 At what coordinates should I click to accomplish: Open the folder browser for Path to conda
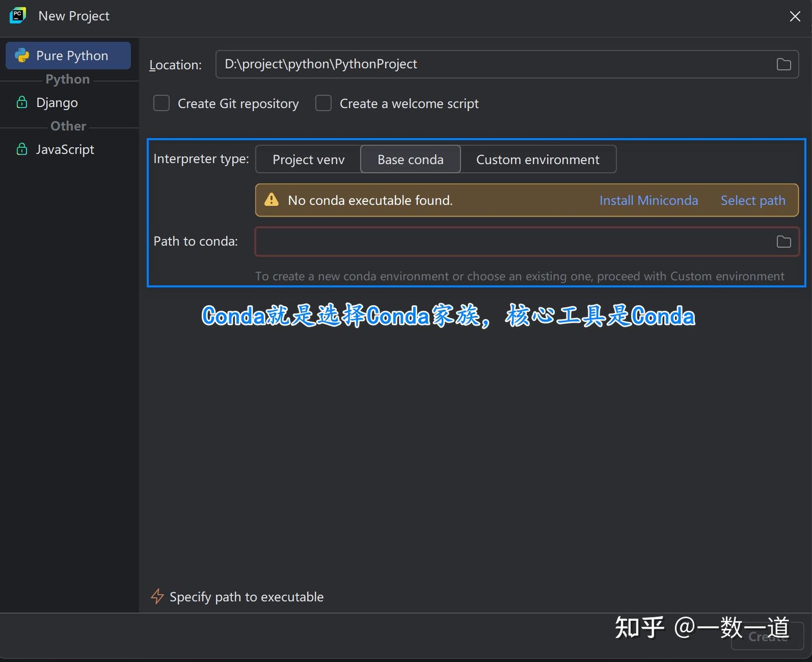click(x=784, y=241)
